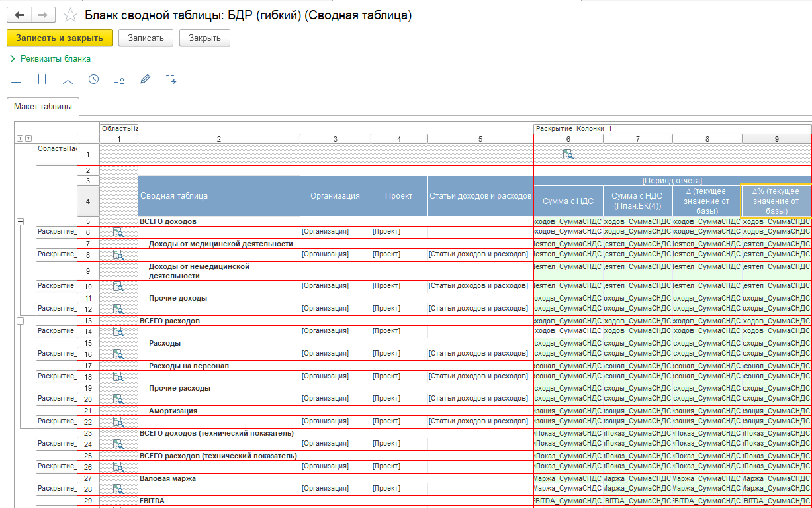Collapse the ВСЕГО расходов row group
Image resolution: width=812 pixels, height=508 pixels.
pos(20,321)
